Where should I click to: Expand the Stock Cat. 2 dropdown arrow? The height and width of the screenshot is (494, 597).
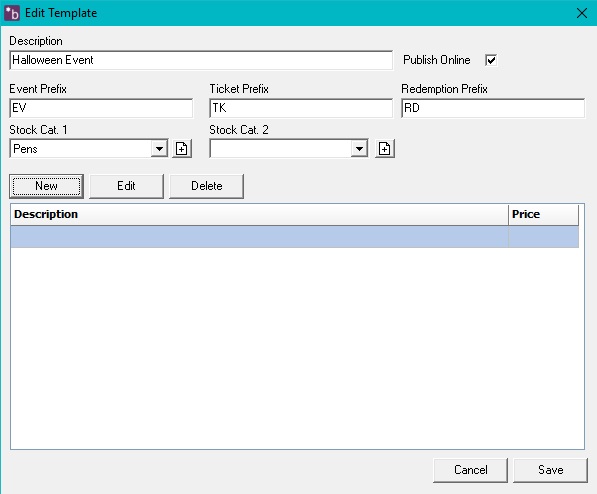(359, 149)
